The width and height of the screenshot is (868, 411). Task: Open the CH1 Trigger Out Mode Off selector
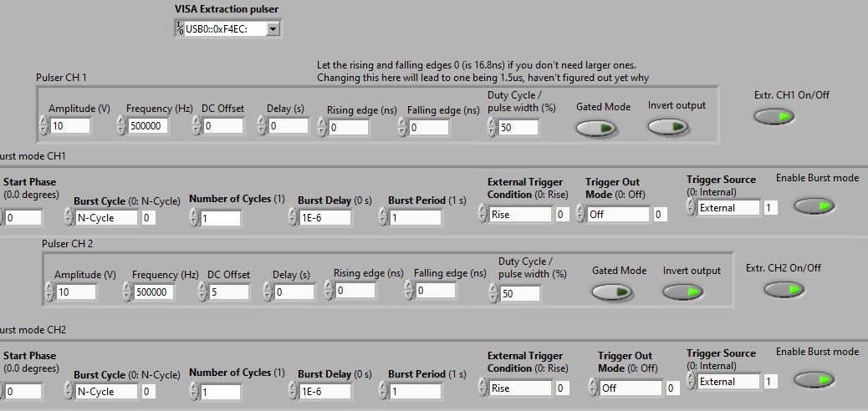coord(618,214)
